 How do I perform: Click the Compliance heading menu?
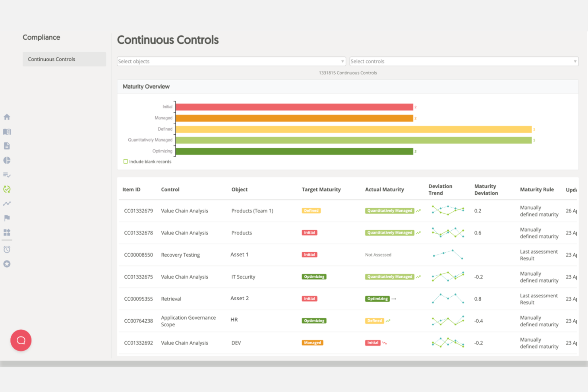pyautogui.click(x=41, y=37)
